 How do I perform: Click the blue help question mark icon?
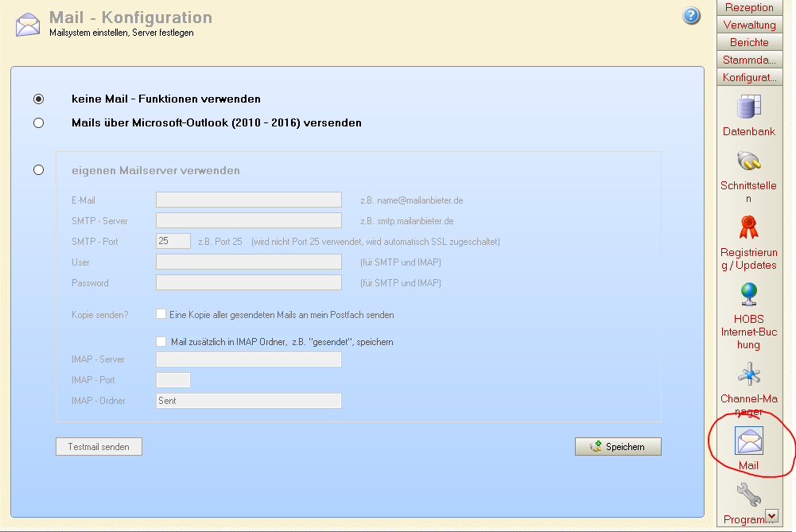coord(691,16)
